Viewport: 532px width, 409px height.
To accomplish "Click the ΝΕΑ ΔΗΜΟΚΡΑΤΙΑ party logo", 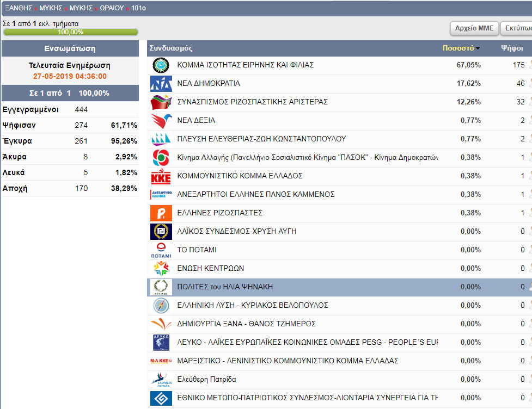I will [161, 84].
